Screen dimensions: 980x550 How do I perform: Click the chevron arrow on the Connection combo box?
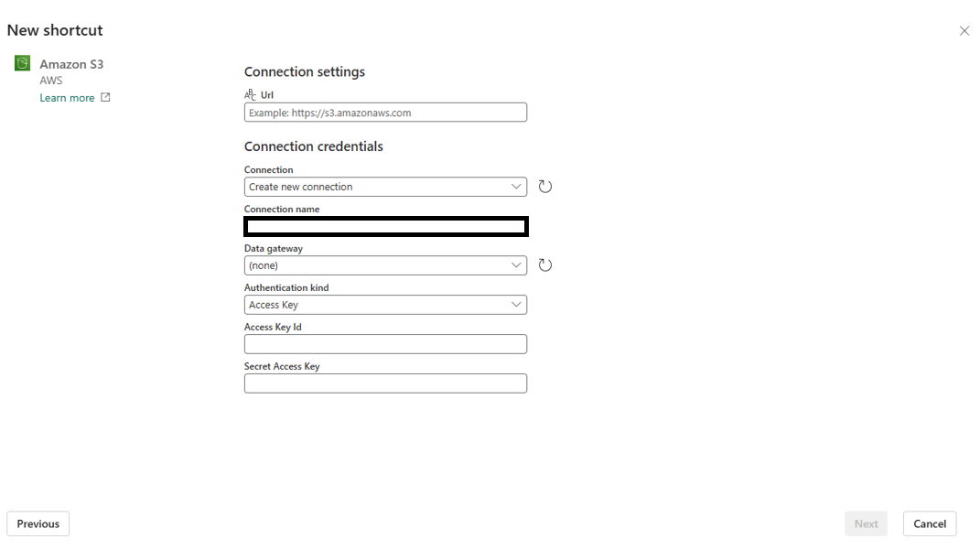pos(516,187)
